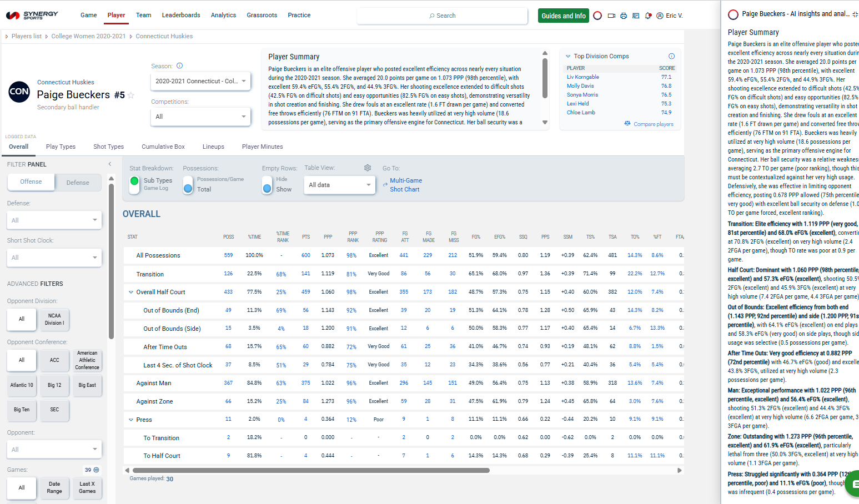Image resolution: width=859 pixels, height=504 pixels.
Task: Open the Opponent dropdown
Action: click(54, 450)
